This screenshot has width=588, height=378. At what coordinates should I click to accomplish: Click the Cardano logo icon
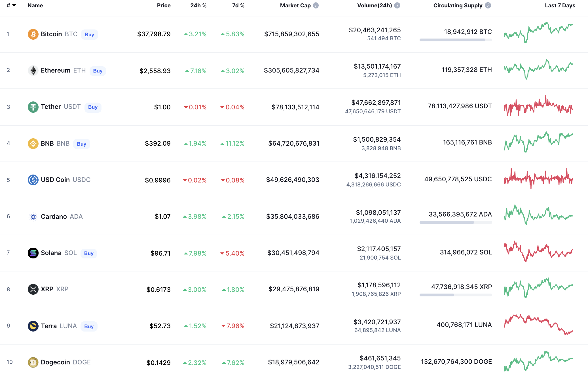coord(33,217)
